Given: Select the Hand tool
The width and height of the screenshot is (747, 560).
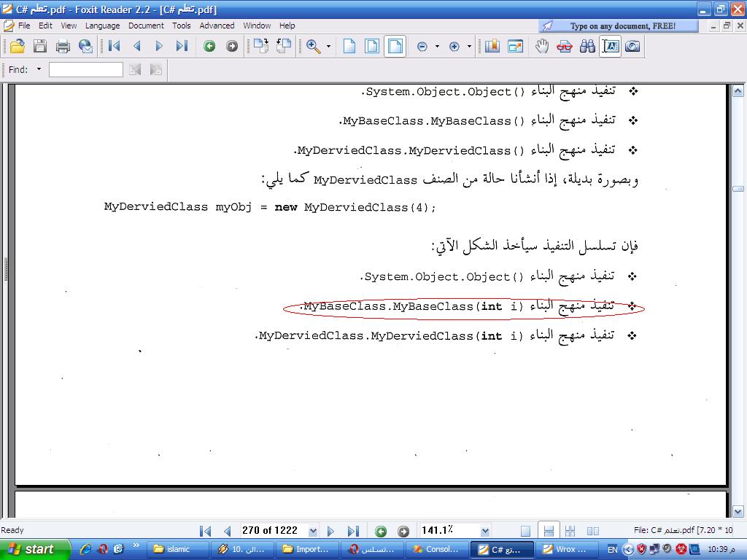Looking at the screenshot, I should 542,46.
